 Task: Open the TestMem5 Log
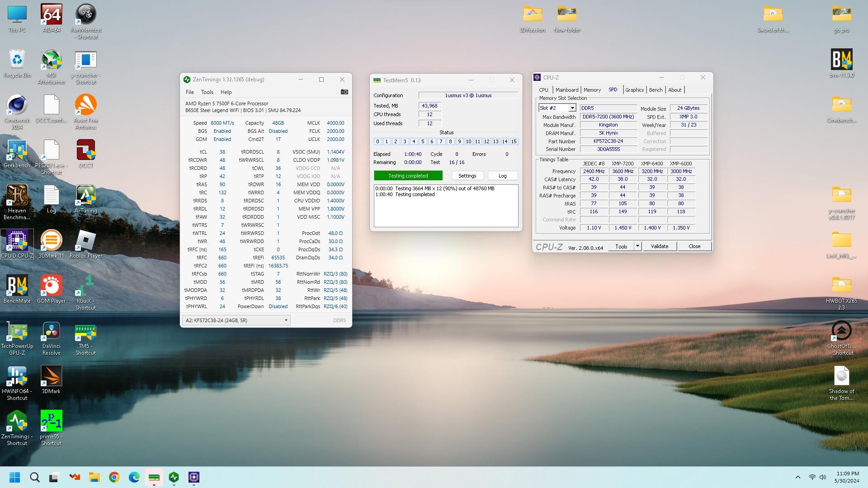502,176
